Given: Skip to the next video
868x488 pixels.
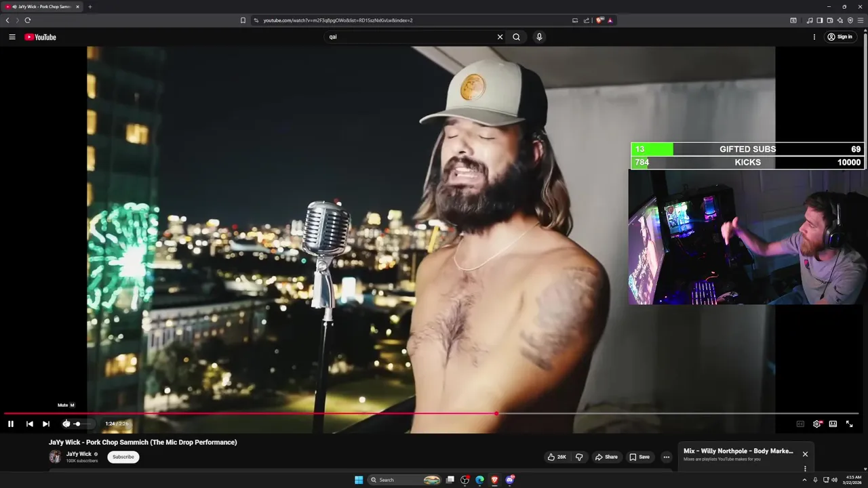Looking at the screenshot, I should click(45, 424).
